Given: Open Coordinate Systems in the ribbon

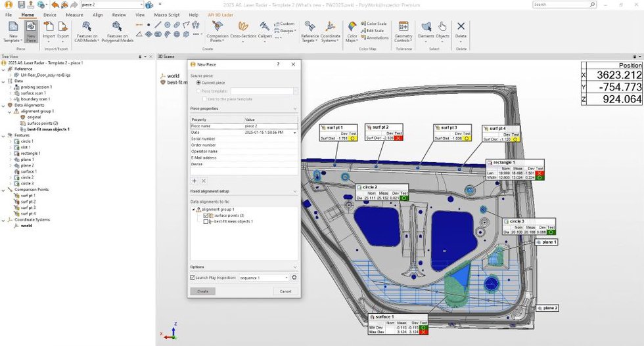Looking at the screenshot, I should click(x=330, y=32).
